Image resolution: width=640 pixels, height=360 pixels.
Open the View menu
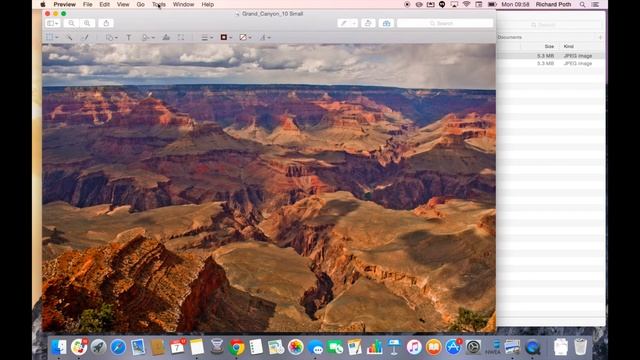(123, 4)
